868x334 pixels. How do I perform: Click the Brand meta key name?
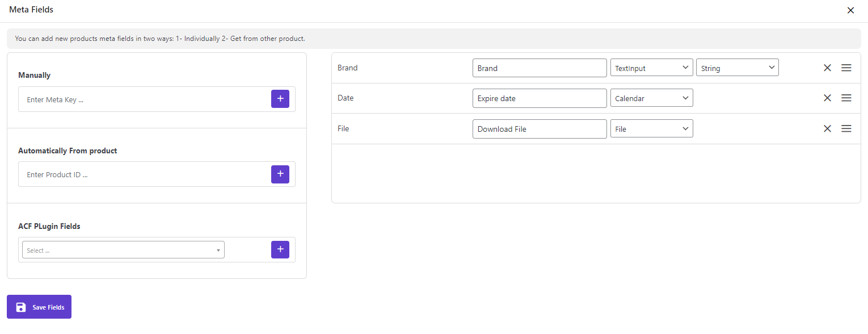347,68
